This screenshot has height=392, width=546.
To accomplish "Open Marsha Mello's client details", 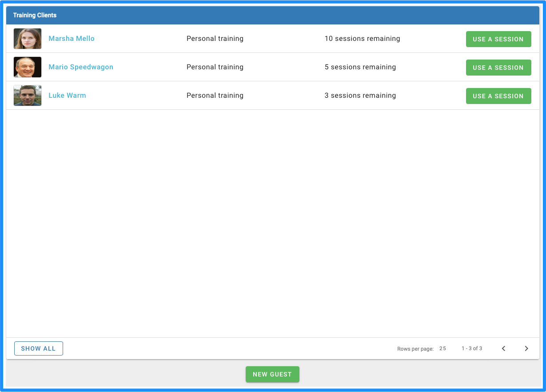I will 72,39.
